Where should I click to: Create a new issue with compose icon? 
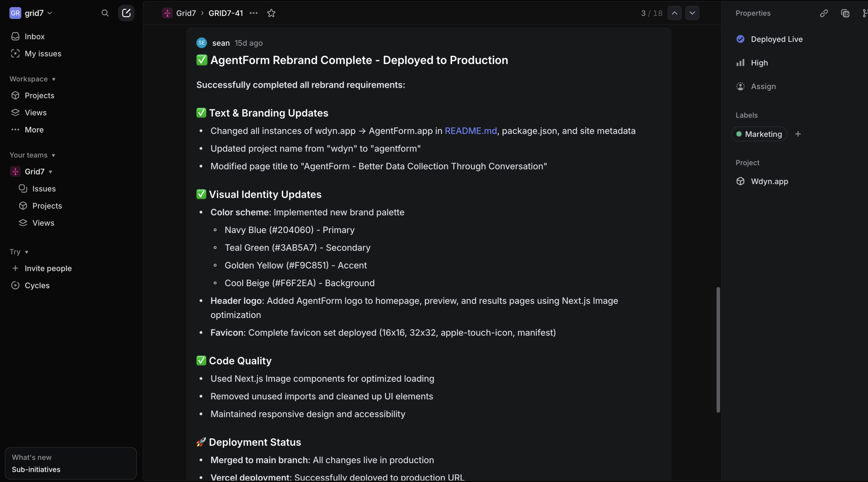126,13
